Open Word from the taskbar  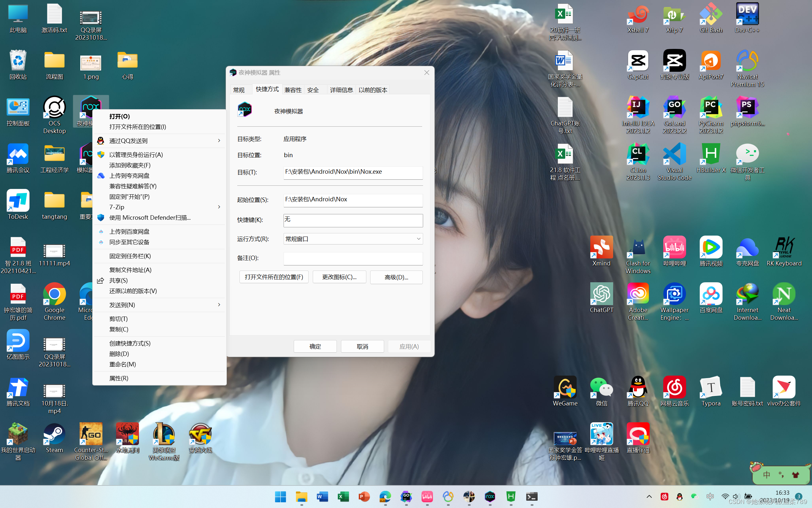[322, 497]
